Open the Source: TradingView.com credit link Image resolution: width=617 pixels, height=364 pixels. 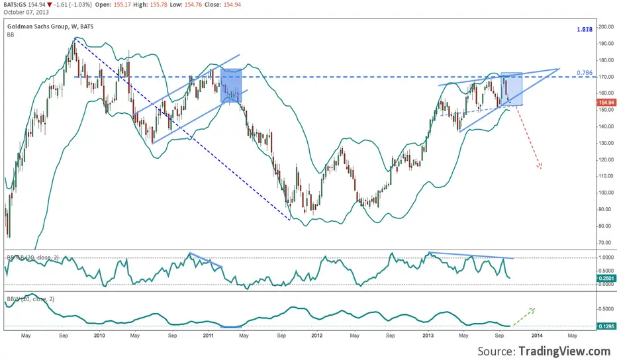[x=544, y=351]
